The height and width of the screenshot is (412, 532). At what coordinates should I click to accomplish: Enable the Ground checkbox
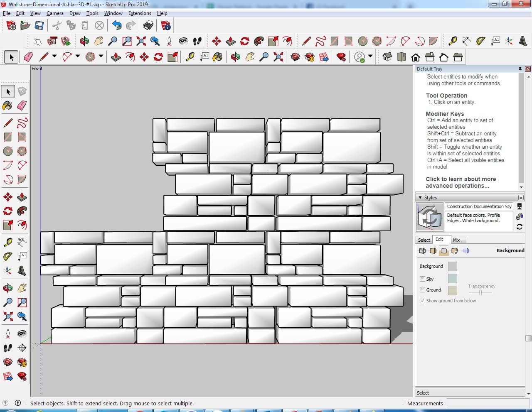point(423,290)
